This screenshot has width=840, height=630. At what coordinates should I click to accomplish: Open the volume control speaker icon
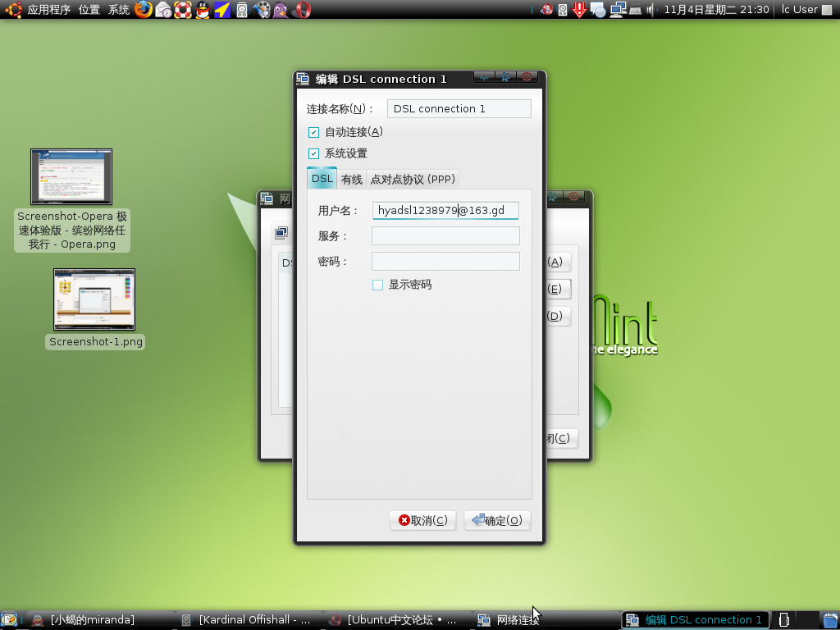tap(651, 10)
